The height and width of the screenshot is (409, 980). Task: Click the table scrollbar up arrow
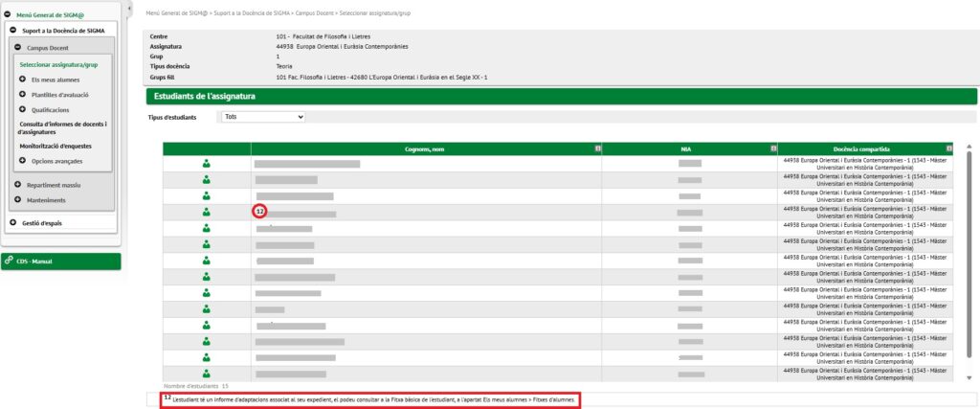coord(970,148)
